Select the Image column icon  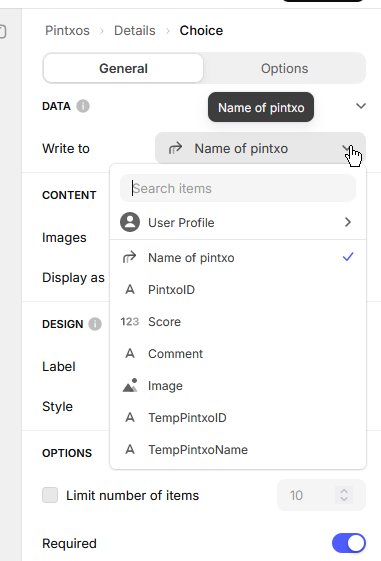click(130, 386)
